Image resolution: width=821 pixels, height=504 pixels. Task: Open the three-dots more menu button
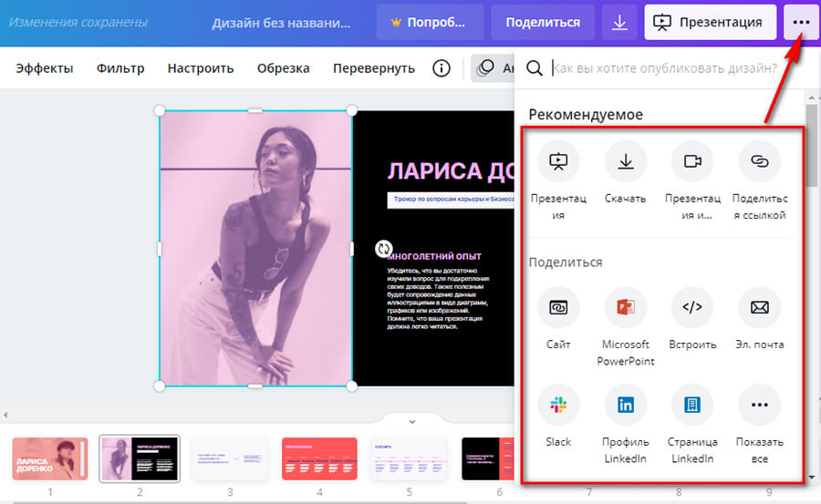click(801, 22)
